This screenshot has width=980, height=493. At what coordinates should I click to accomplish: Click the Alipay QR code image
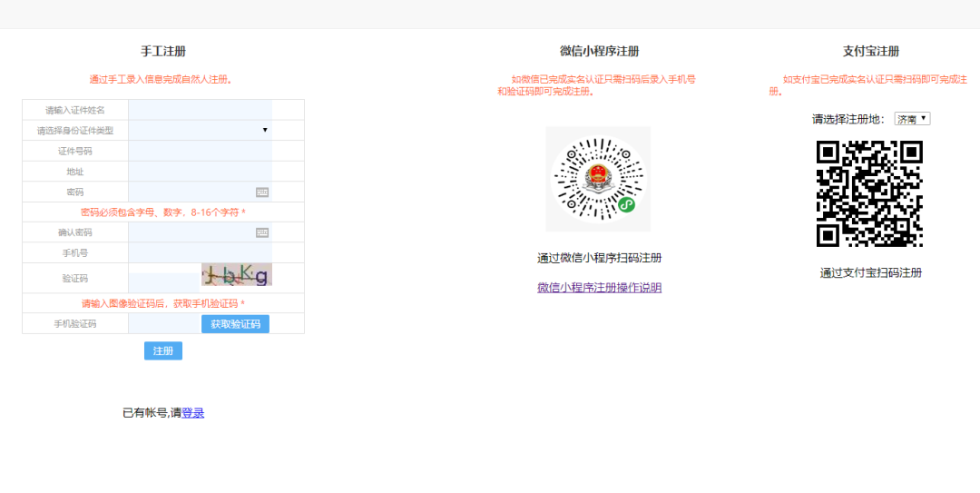(x=869, y=193)
